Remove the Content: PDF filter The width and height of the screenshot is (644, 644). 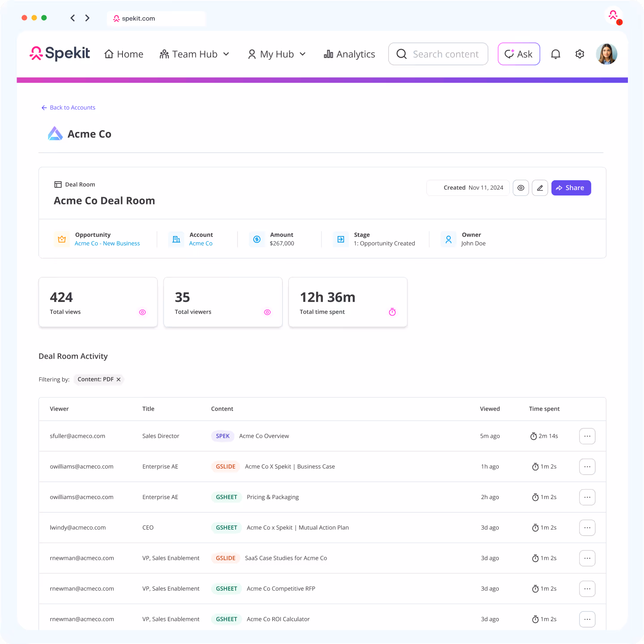119,379
